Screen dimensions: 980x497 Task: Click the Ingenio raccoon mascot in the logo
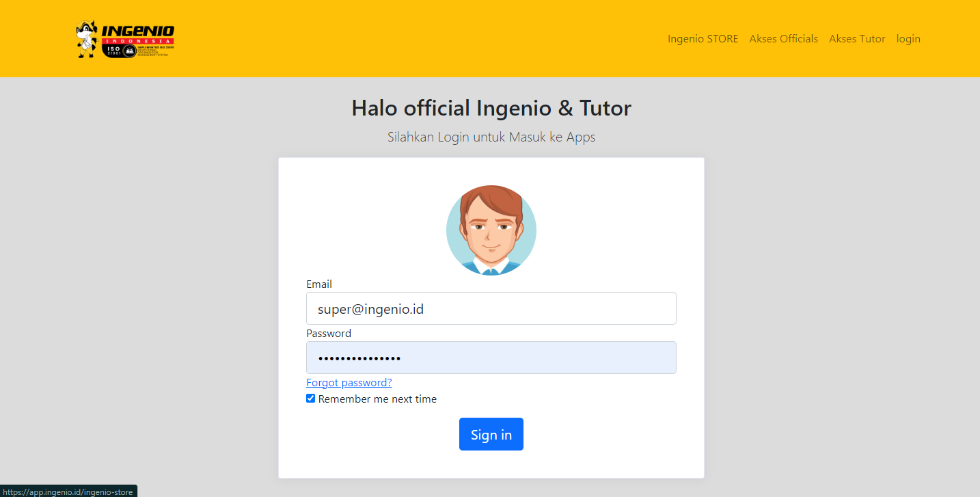86,40
